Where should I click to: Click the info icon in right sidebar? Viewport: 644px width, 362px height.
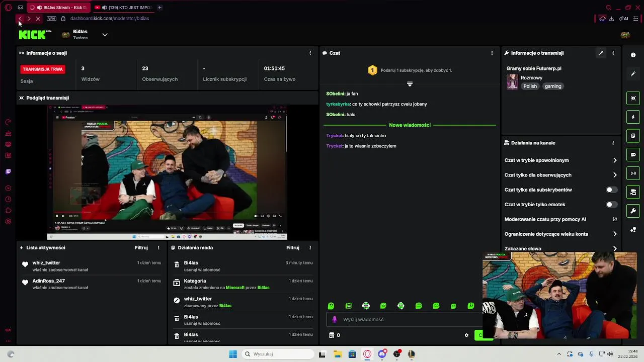(633, 55)
